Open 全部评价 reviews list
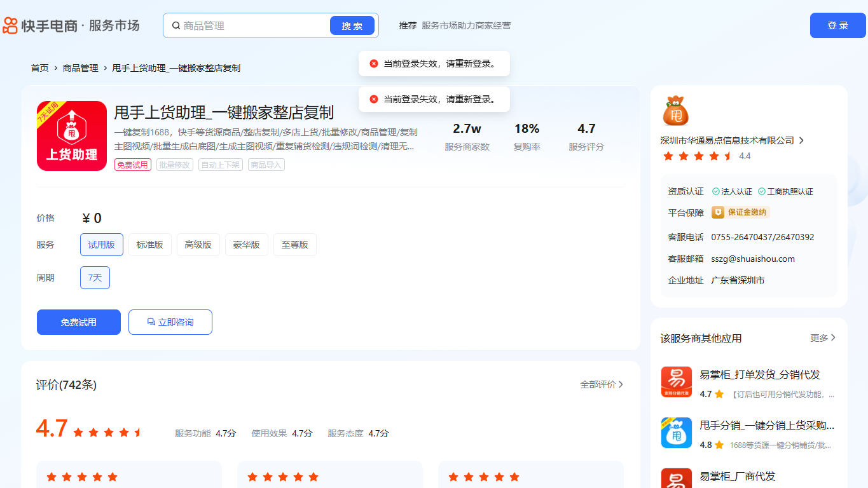 (x=602, y=384)
